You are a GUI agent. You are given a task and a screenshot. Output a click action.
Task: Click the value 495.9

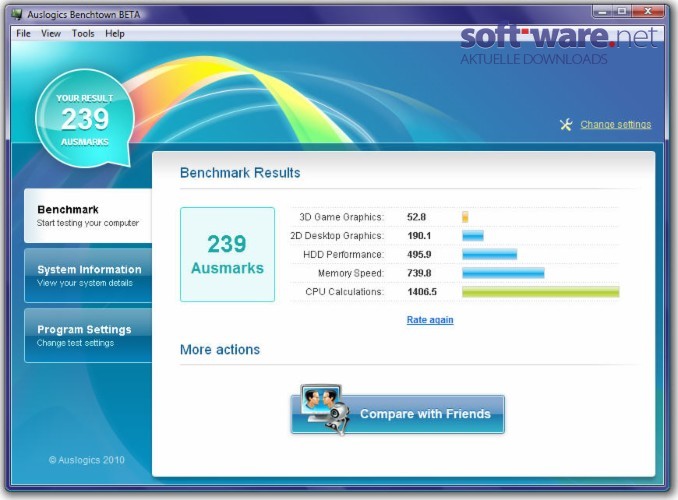click(419, 254)
